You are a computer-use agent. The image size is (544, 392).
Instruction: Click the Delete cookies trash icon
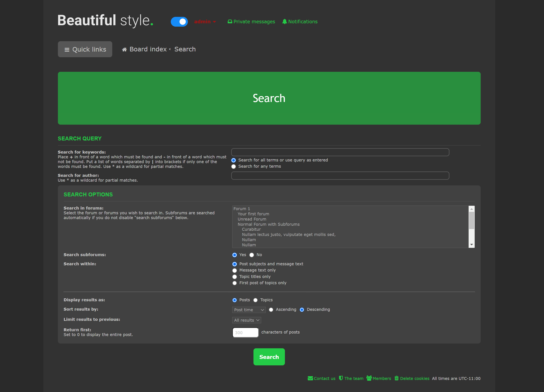pos(397,378)
